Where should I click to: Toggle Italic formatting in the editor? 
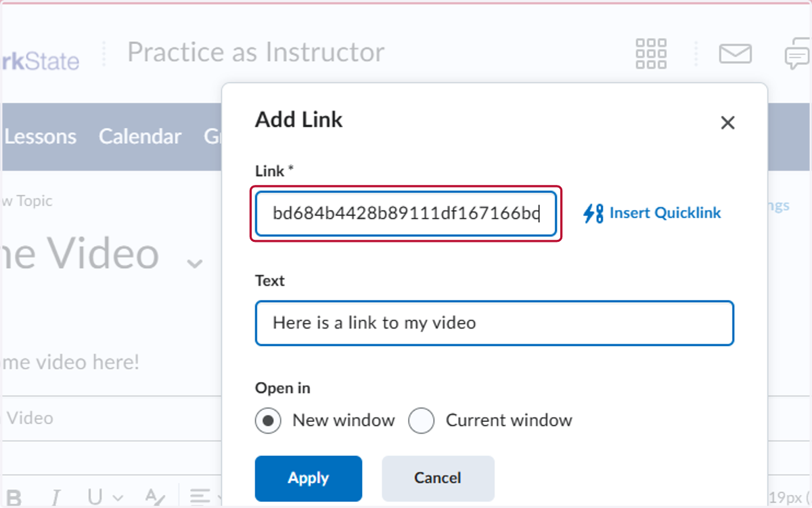[x=57, y=498]
